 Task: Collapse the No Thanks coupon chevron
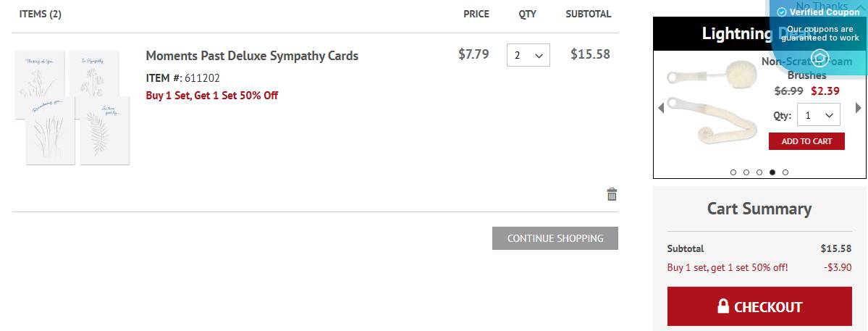click(860, 6)
